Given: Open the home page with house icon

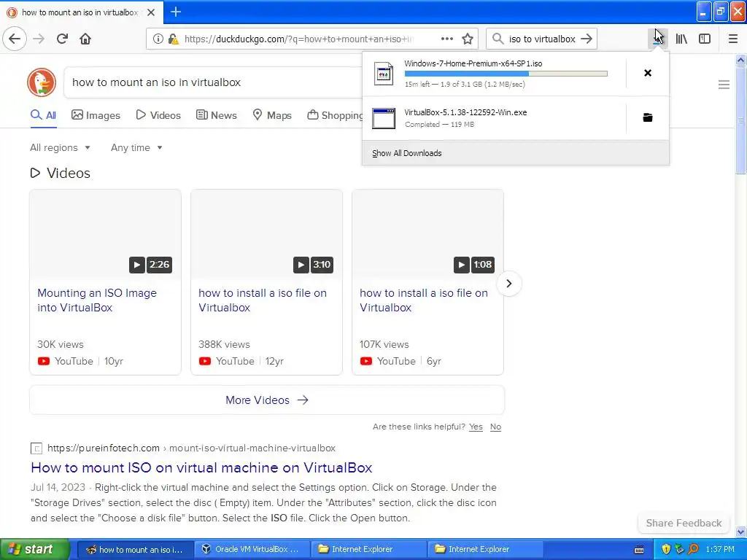Looking at the screenshot, I should pos(85,39).
